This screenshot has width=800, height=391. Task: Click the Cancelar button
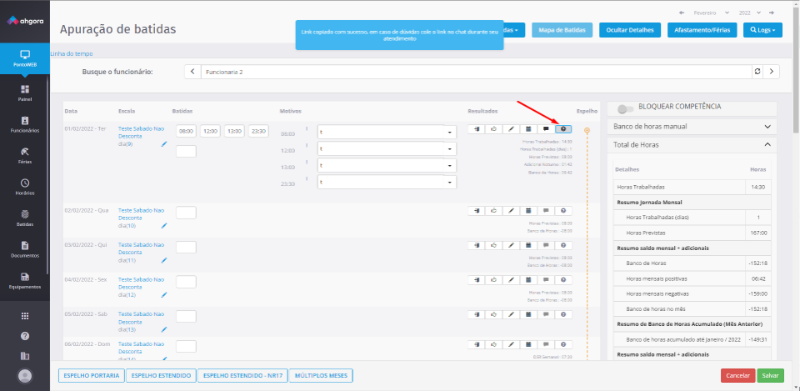coord(738,375)
